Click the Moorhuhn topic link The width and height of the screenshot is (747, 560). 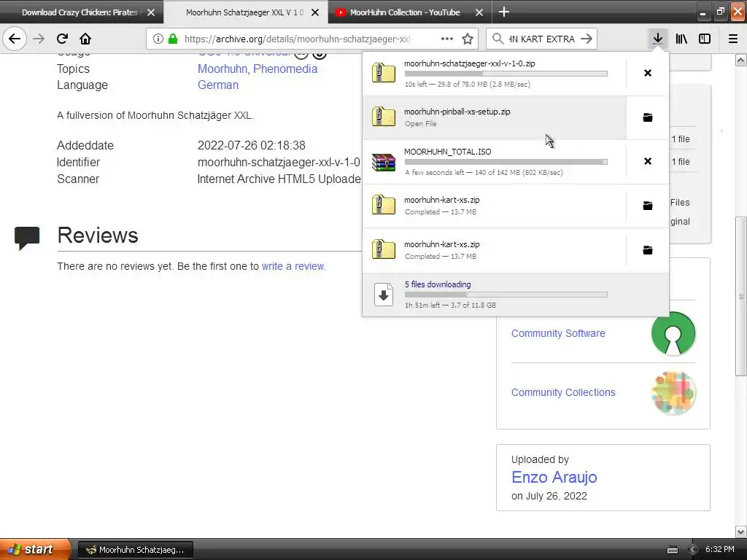coord(222,69)
